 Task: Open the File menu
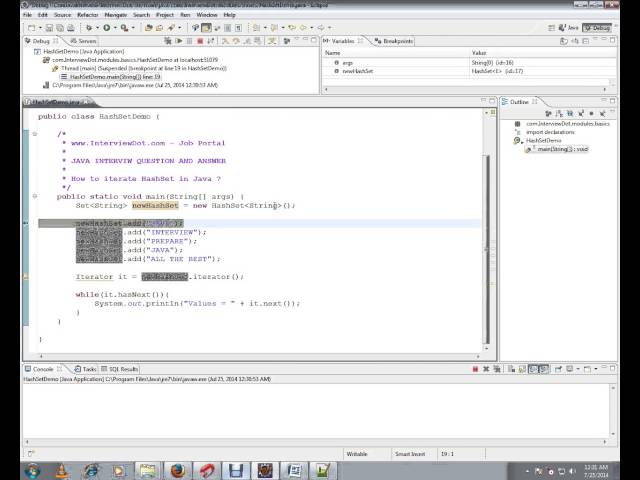click(27, 15)
